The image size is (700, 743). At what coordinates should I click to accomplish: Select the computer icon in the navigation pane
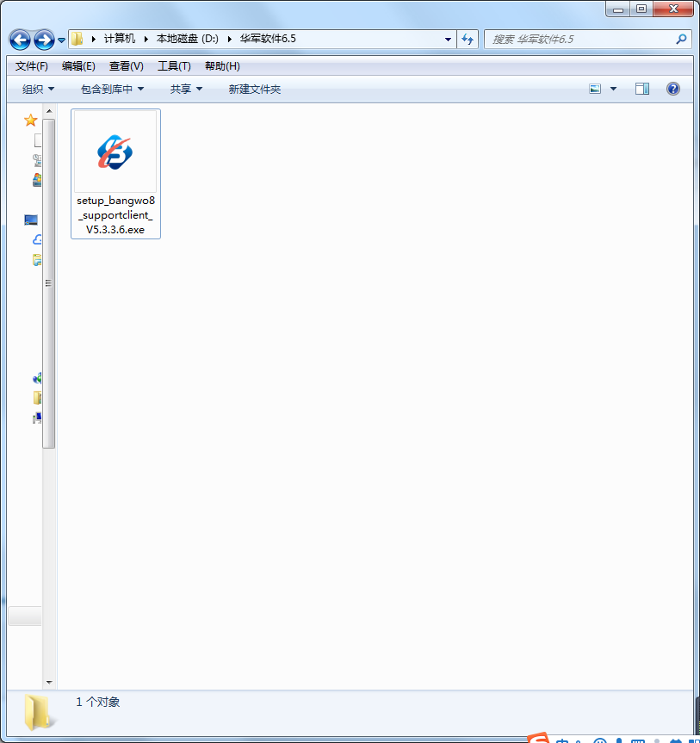point(37,418)
